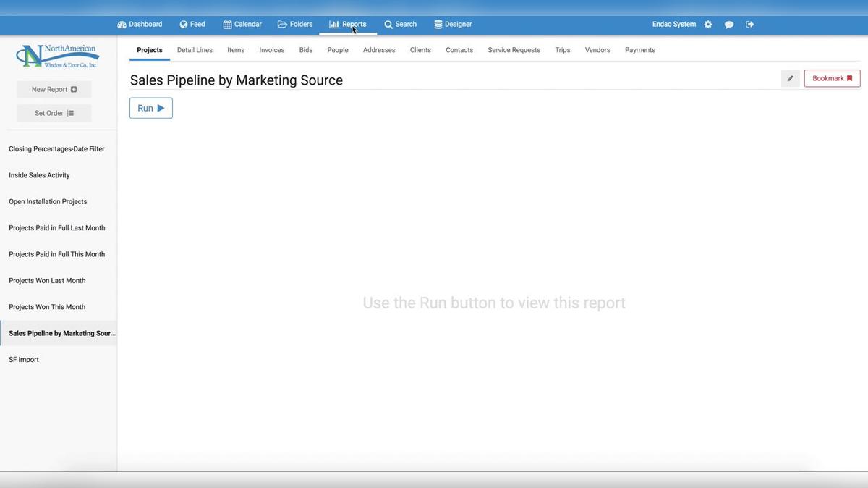Click the North American Window & Door logo
This screenshot has width=868, height=488.
58,56
